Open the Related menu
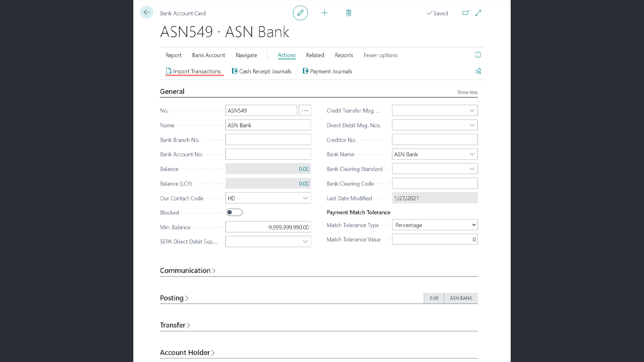 [x=315, y=55]
